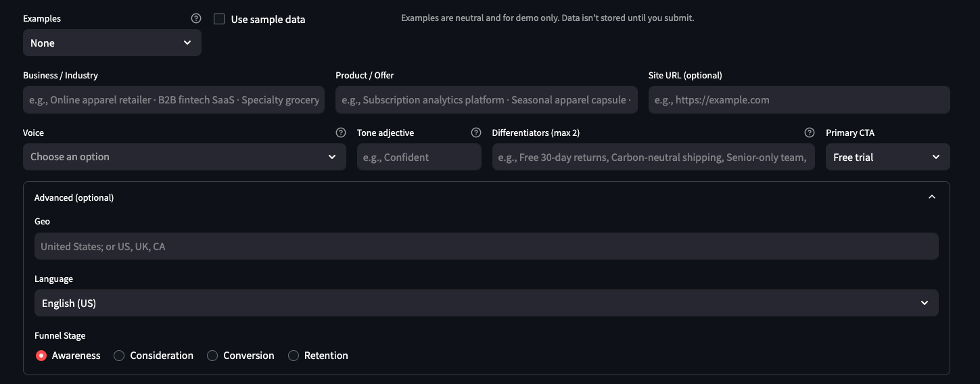Image resolution: width=980 pixels, height=384 pixels.
Task: Focus the Site URL input field
Action: click(x=799, y=99)
